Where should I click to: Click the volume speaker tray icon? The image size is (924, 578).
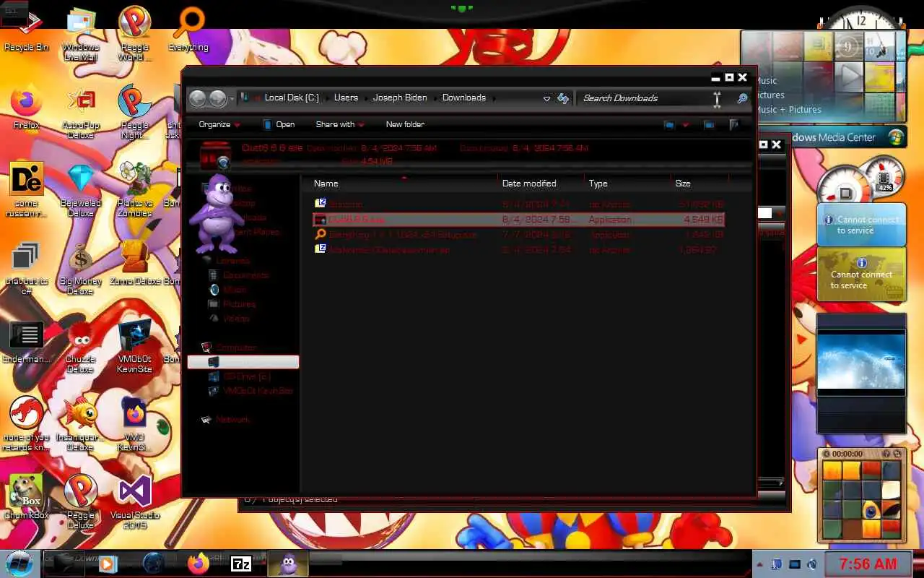tap(812, 564)
